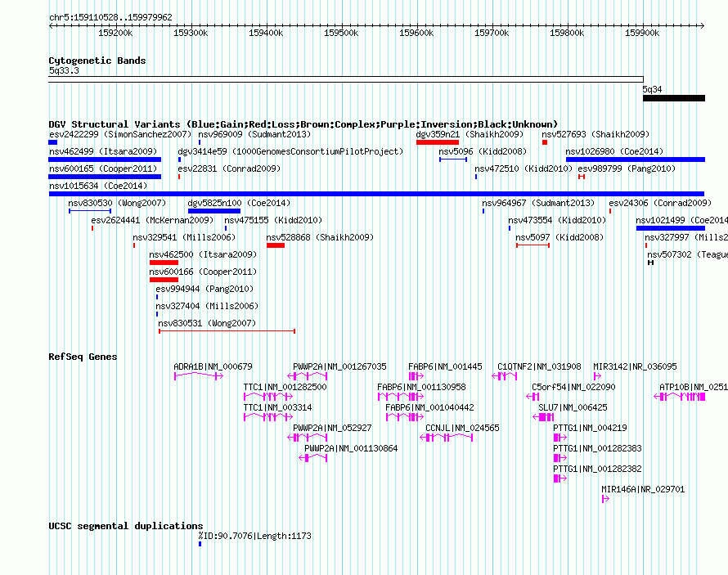Select the FABP6|NM_001445 gene glyph
The image size is (728, 575).
pyautogui.click(x=416, y=376)
